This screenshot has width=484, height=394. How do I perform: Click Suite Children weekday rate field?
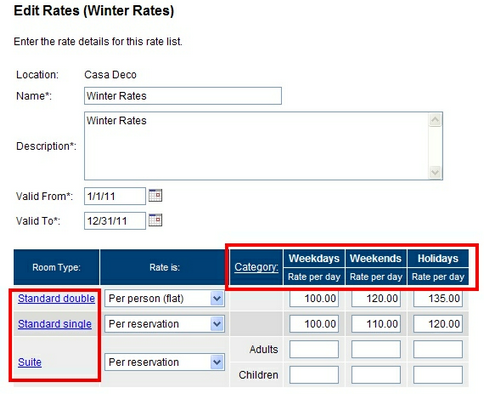314,375
